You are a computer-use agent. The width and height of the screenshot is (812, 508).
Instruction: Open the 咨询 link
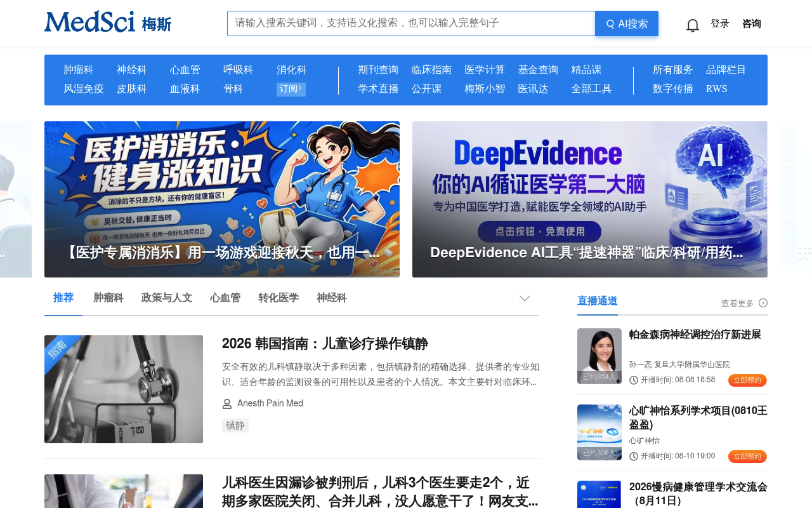[752, 23]
